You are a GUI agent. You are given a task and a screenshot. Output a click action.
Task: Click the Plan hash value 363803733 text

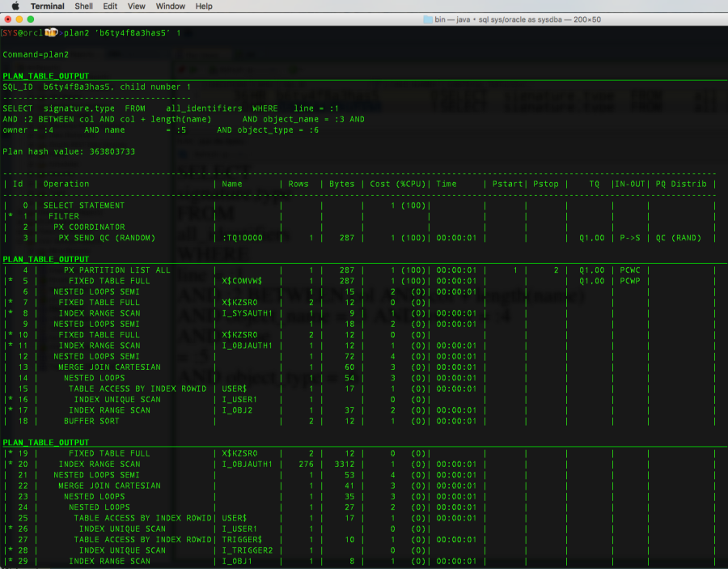pyautogui.click(x=68, y=151)
